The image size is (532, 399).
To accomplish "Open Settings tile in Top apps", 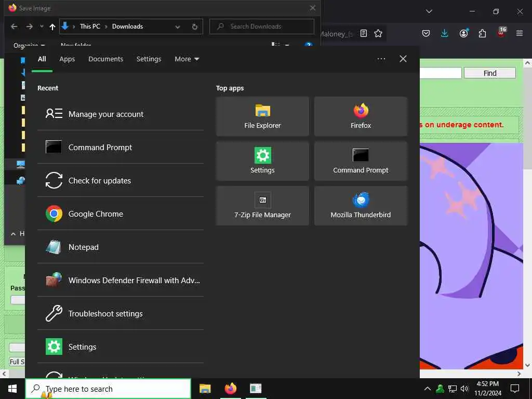I will tap(262, 161).
